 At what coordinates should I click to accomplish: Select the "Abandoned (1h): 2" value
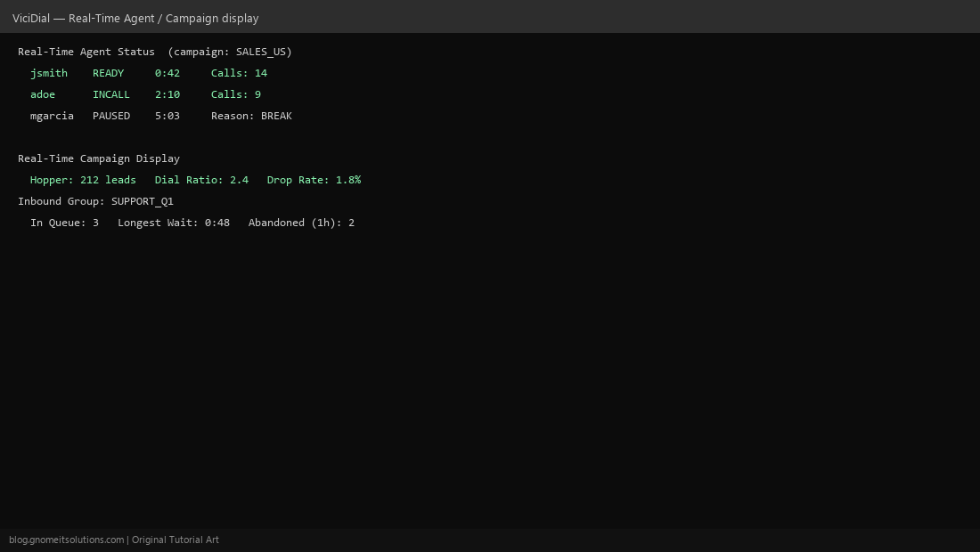(301, 223)
